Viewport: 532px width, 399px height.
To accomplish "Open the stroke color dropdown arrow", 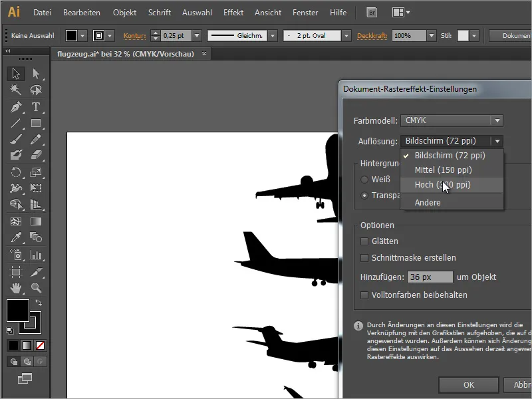I will point(110,35).
